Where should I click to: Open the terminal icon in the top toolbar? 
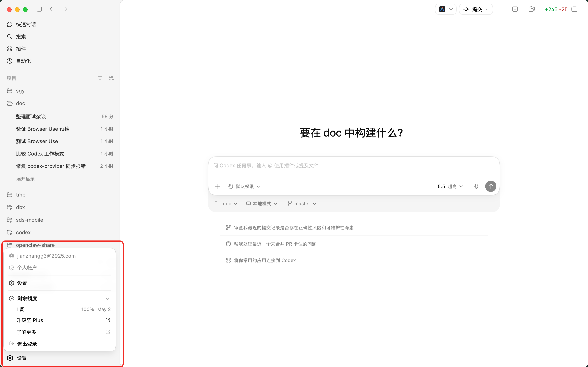pyautogui.click(x=515, y=9)
